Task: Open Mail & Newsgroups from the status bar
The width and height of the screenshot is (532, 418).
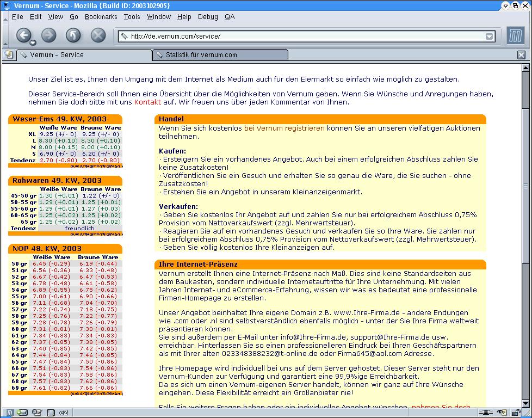Action: [22, 413]
